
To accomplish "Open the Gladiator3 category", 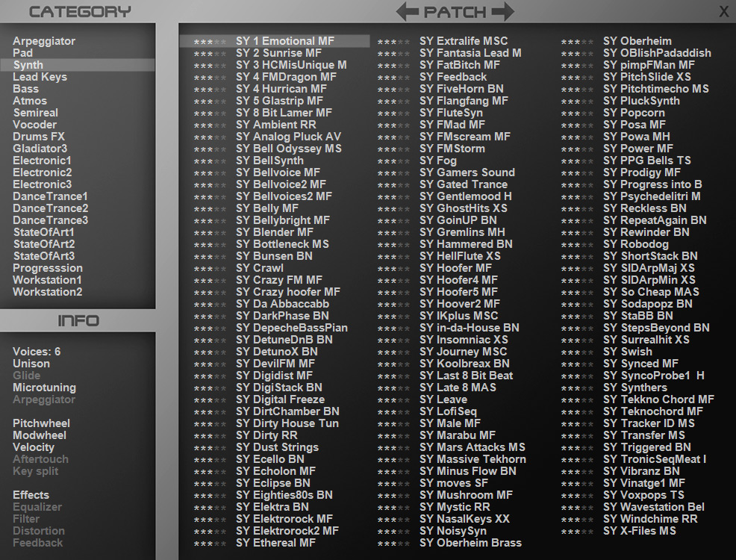I will 40,149.
